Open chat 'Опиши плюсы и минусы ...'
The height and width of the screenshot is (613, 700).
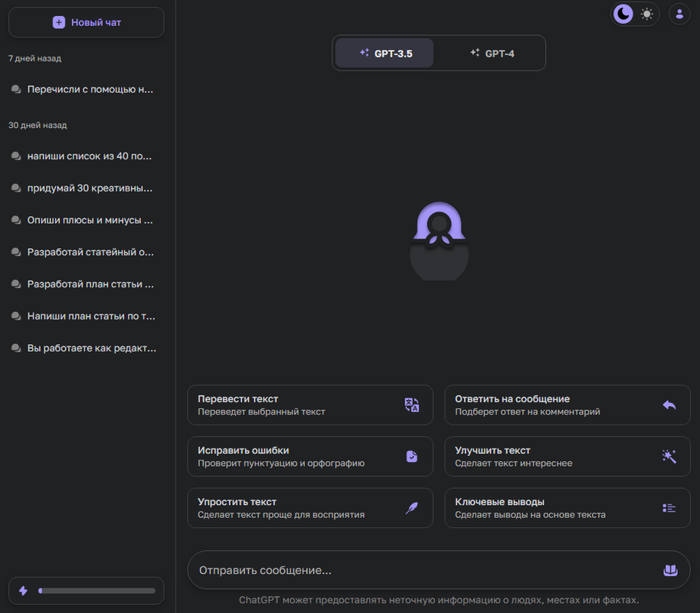click(87, 220)
